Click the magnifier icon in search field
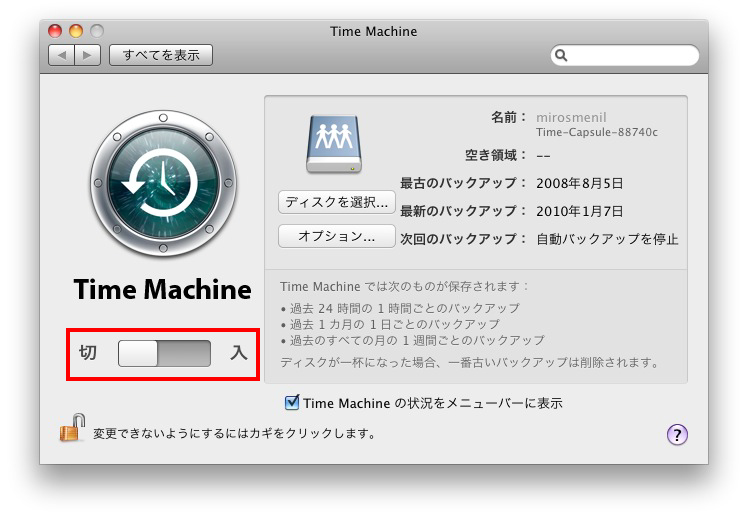748x524 pixels. (561, 55)
